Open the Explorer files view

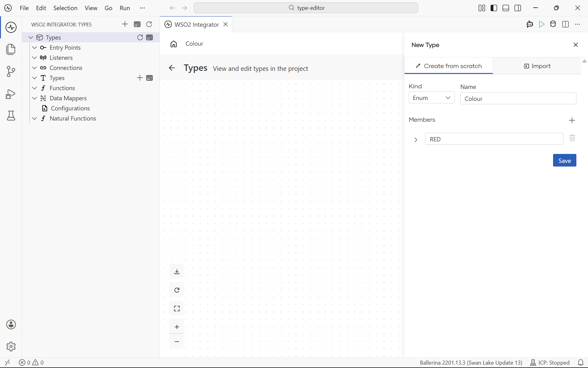[x=11, y=49]
